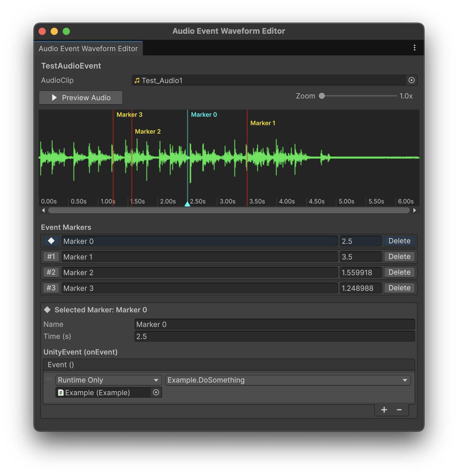Click the Marker 2 label on waveform
The image size is (458, 476).
[x=148, y=131]
